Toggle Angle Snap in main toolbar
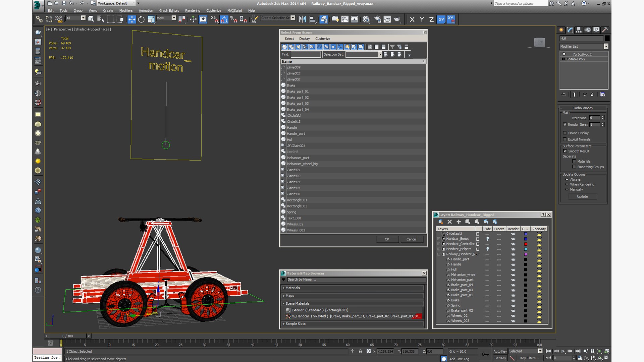Screen dimensions: 644x362 point(224,19)
